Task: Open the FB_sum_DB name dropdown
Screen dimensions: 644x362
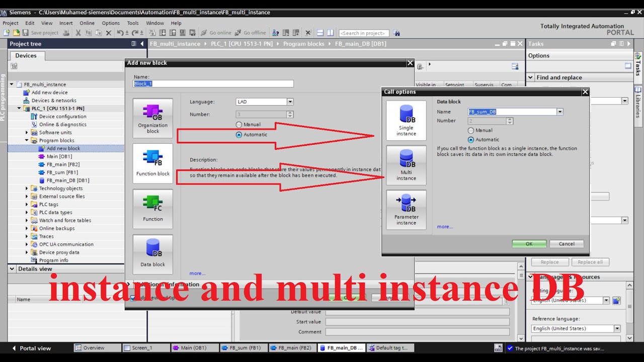Action: [x=560, y=112]
